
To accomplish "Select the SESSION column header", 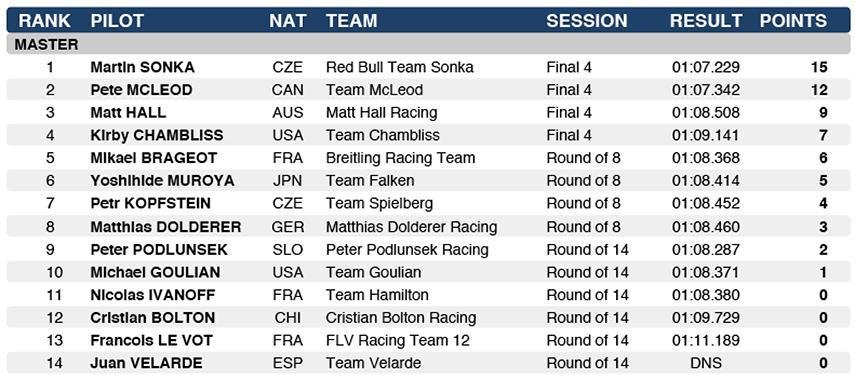I will pos(587,21).
